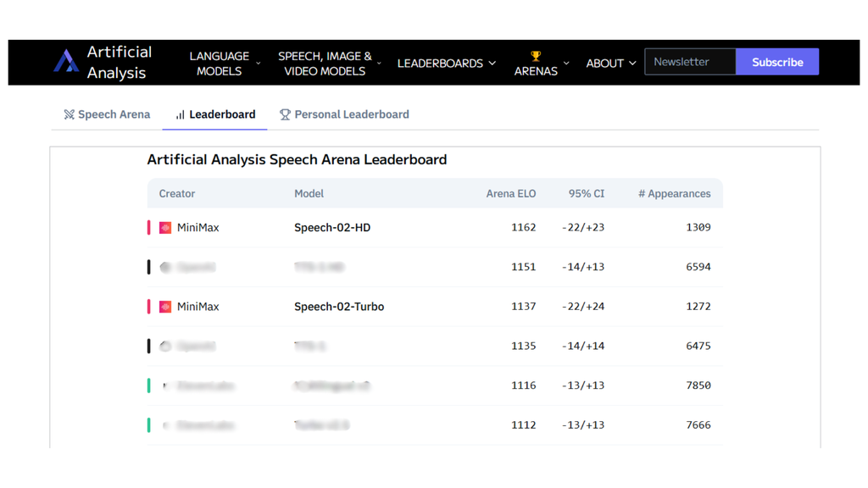Open the Personal Leaderboard tab
The width and height of the screenshot is (868, 488).
click(344, 114)
